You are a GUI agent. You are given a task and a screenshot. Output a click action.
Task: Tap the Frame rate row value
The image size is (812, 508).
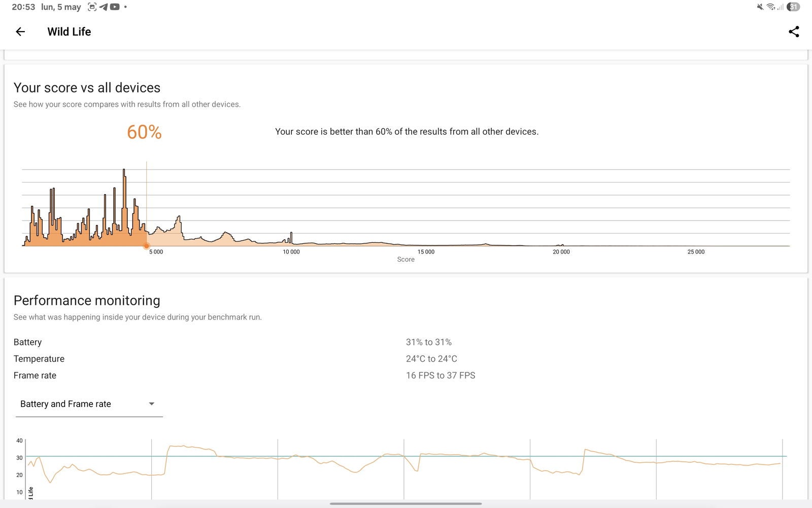(441, 375)
